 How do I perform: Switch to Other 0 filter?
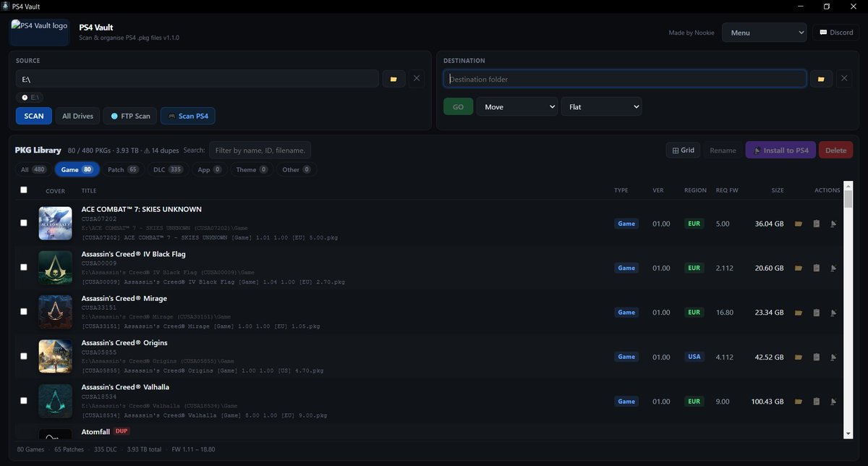(x=297, y=169)
